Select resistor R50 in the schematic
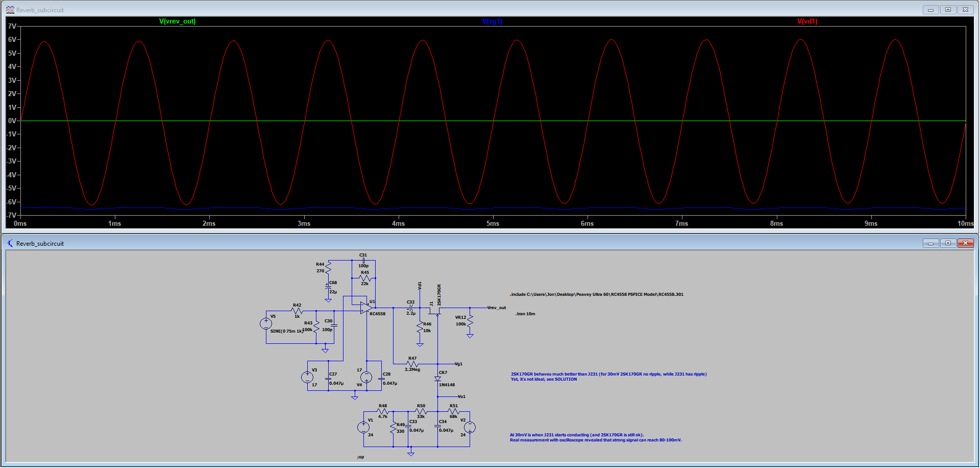The height and width of the screenshot is (468, 980). 421,411
